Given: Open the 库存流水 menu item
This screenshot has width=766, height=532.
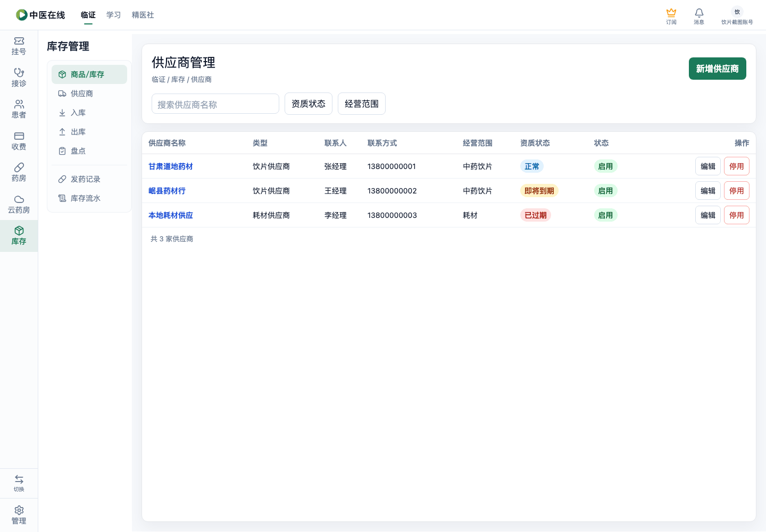Looking at the screenshot, I should click(89, 198).
